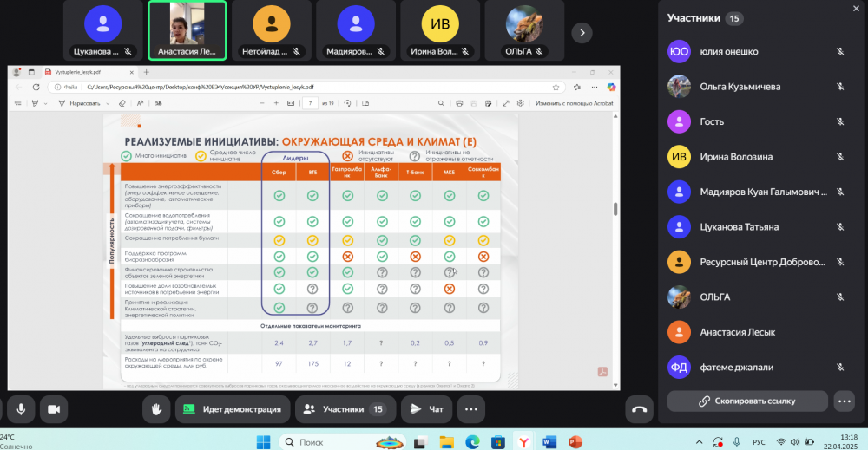The width and height of the screenshot is (868, 450).
Task: Open Word from the Windows taskbar
Action: click(549, 442)
